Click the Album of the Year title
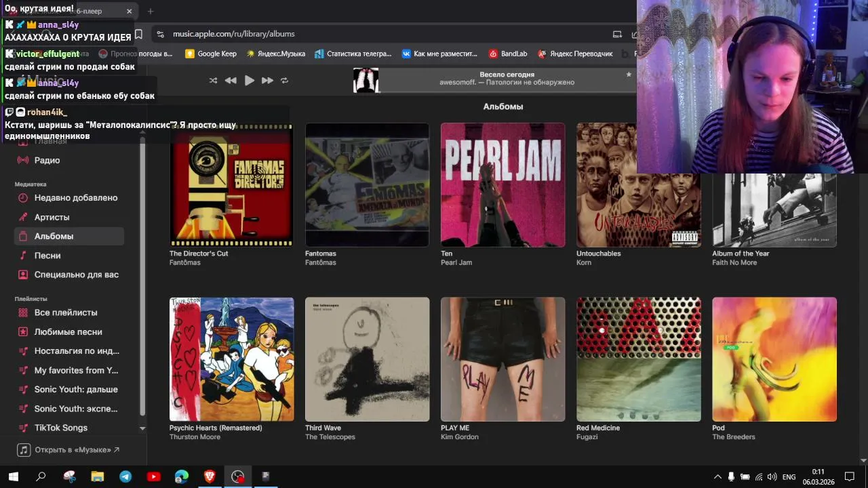The width and height of the screenshot is (868, 488). (741, 253)
